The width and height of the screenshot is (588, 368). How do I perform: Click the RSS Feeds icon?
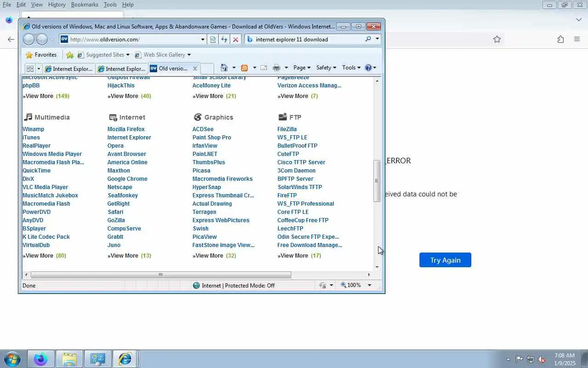tap(244, 68)
